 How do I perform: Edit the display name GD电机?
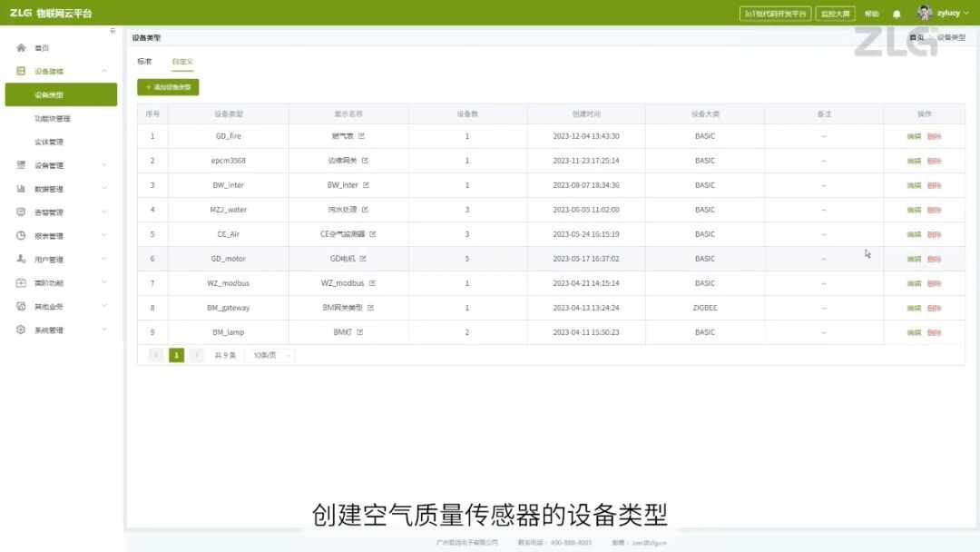point(363,258)
